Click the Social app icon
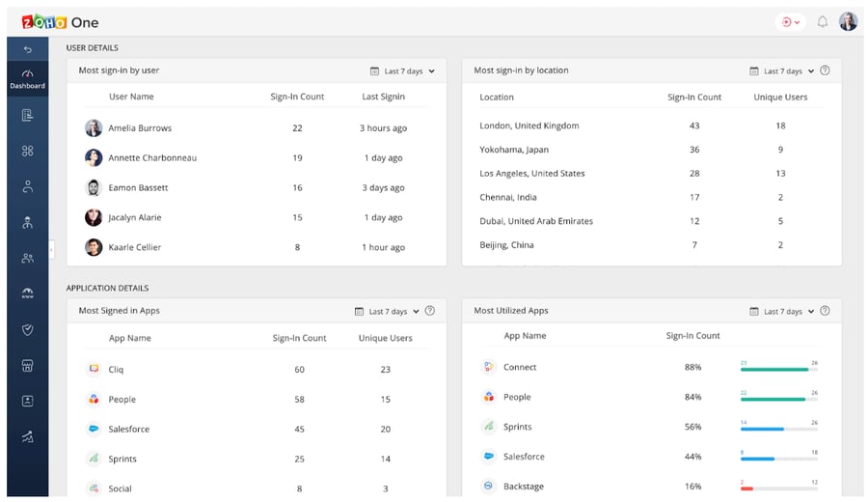Viewport: 868px width, 502px height. coord(94,488)
